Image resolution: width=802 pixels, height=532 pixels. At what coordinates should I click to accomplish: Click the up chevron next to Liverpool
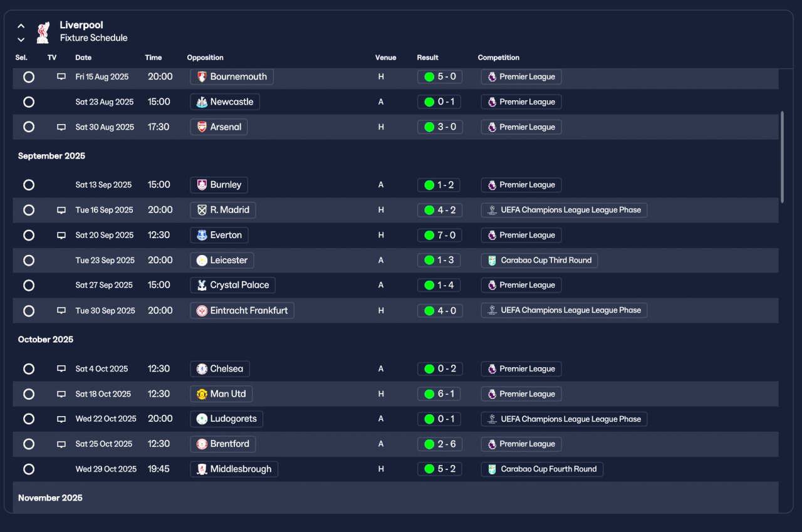pos(21,26)
